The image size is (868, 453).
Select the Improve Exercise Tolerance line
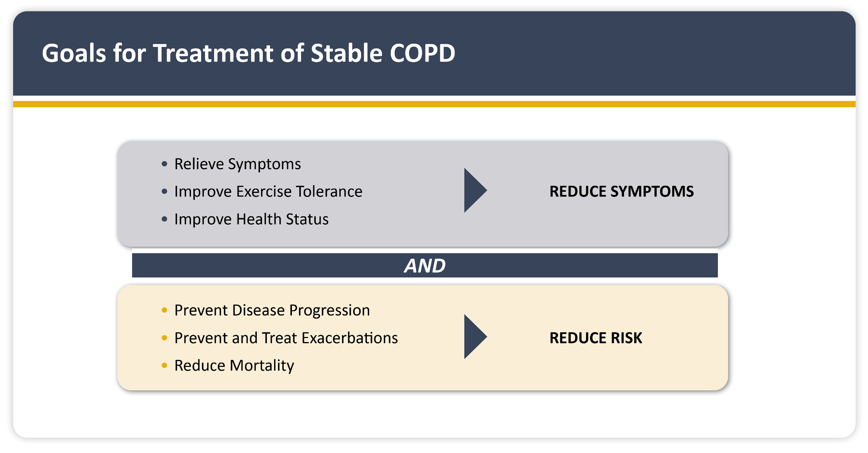(268, 192)
